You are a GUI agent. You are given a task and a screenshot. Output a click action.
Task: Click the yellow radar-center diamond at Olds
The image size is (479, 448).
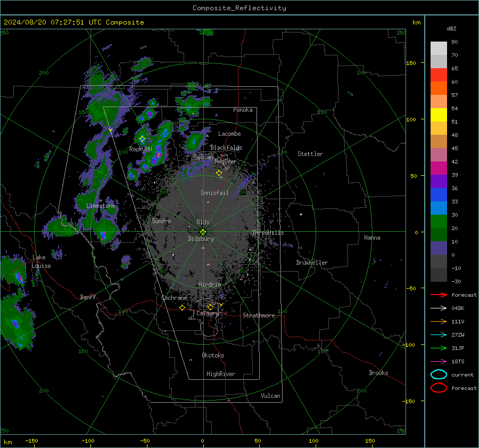pyautogui.click(x=203, y=232)
